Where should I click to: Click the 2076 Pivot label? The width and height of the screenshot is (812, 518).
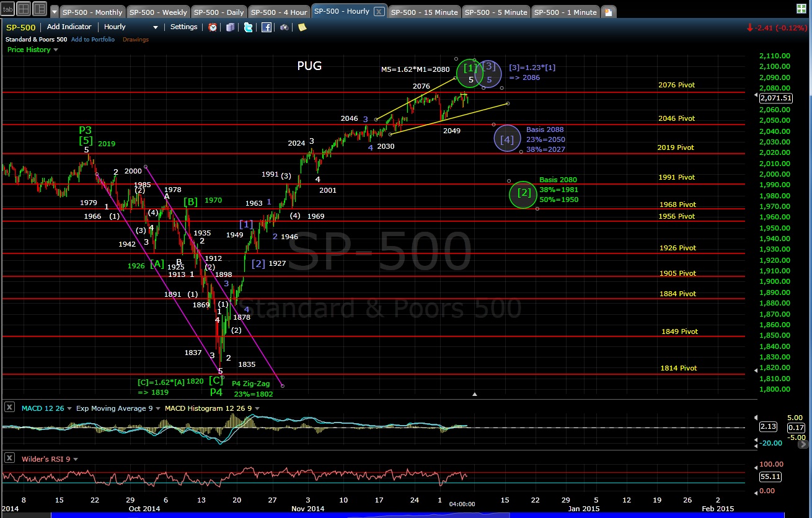[x=676, y=85]
